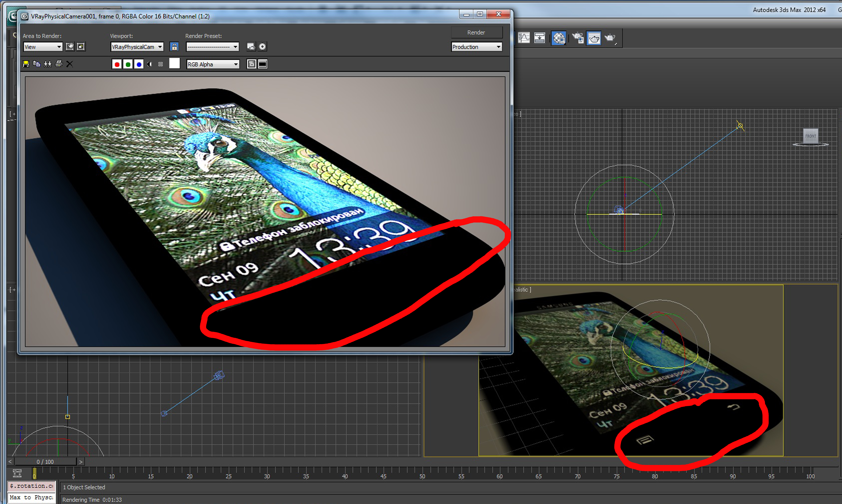Screen dimensions: 842x504
Task: Click the Edit Region icon
Action: (x=70, y=47)
